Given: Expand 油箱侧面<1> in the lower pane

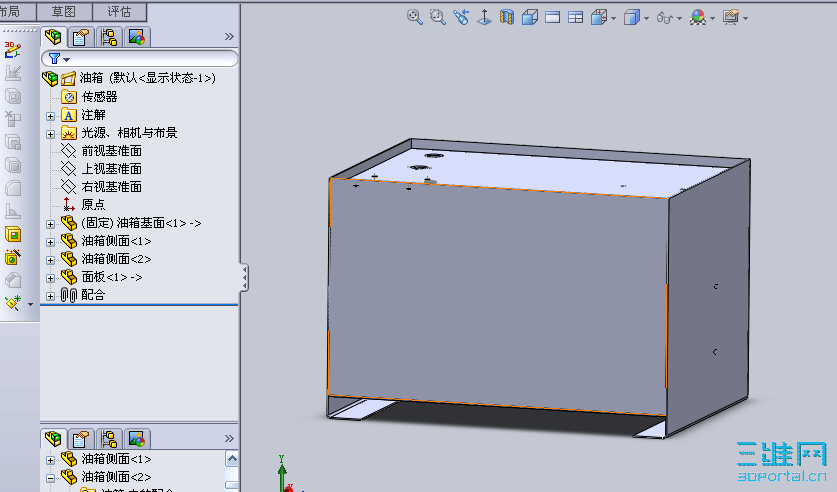Looking at the screenshot, I should (50, 460).
